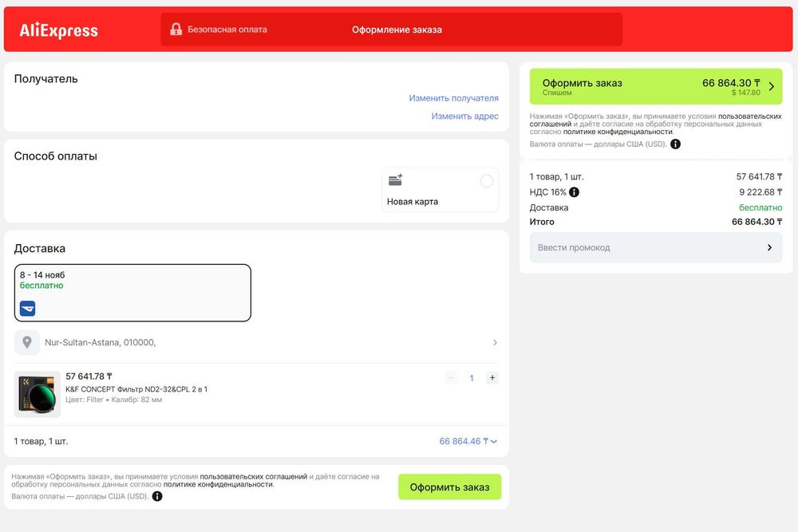Click the НДС amount 9 222.68 ₸
This screenshot has width=798, height=532.
click(760, 191)
